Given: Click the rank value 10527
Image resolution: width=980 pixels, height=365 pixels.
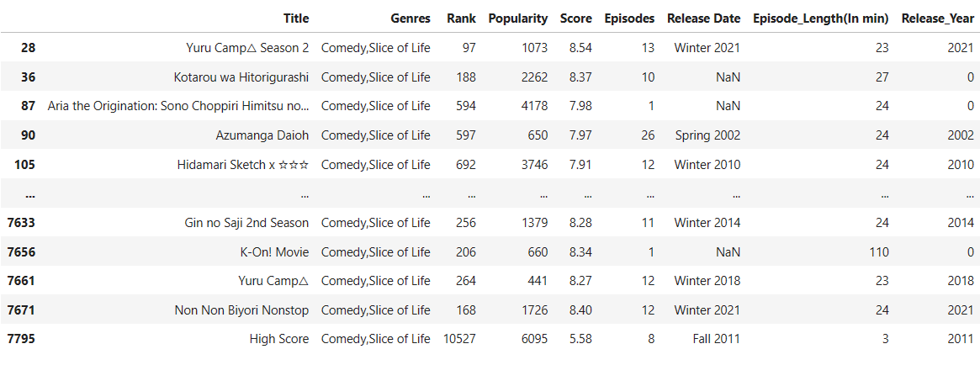Looking at the screenshot, I should [x=460, y=339].
